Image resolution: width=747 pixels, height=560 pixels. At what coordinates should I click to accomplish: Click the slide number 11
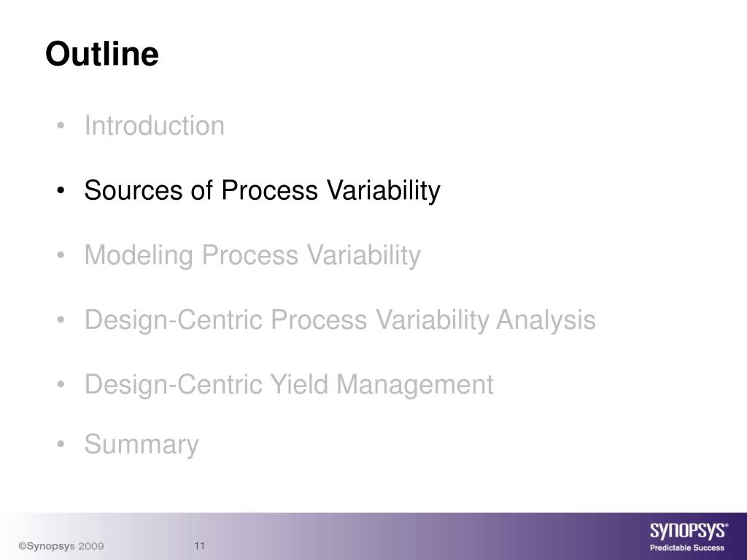(200, 545)
